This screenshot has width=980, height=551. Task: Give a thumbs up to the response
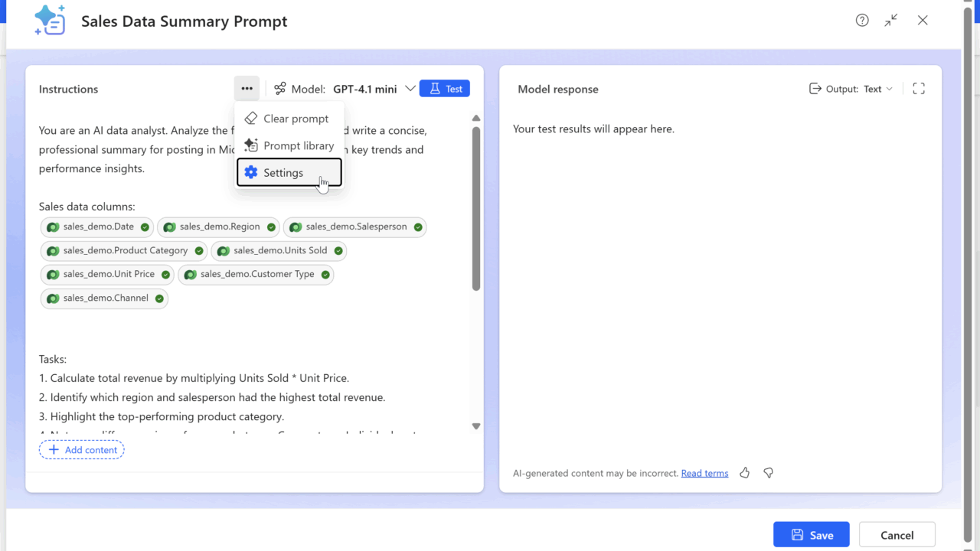(744, 473)
